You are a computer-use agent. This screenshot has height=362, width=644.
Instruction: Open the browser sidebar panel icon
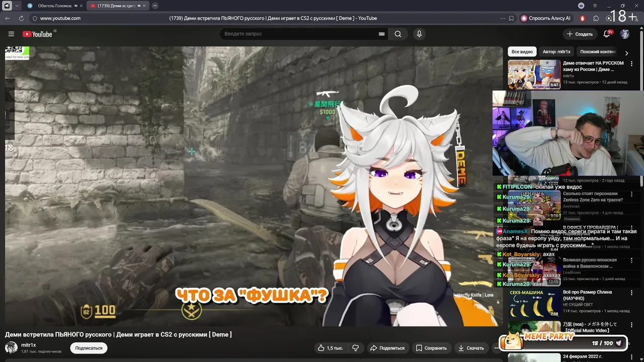pos(7,6)
